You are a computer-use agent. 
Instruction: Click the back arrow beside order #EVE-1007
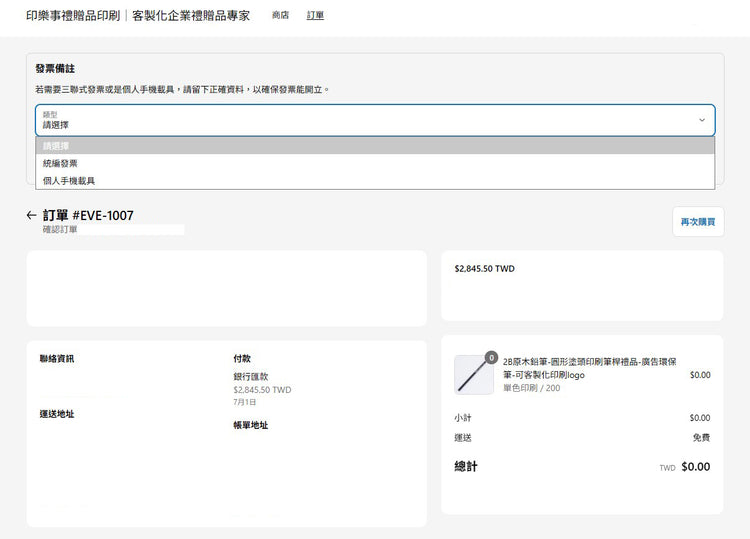point(32,215)
